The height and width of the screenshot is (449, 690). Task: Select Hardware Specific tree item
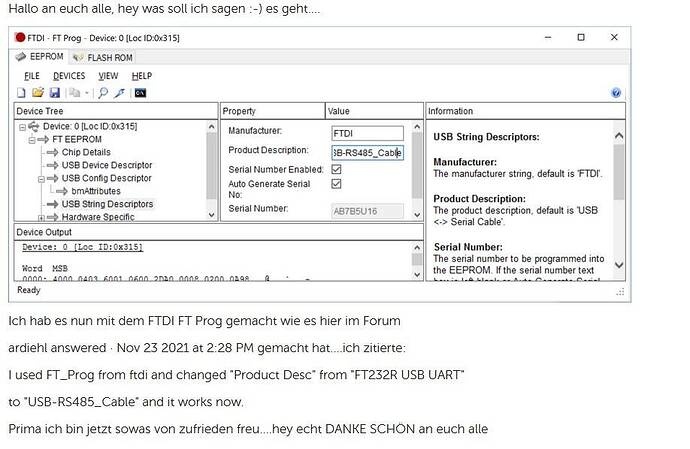tap(98, 217)
